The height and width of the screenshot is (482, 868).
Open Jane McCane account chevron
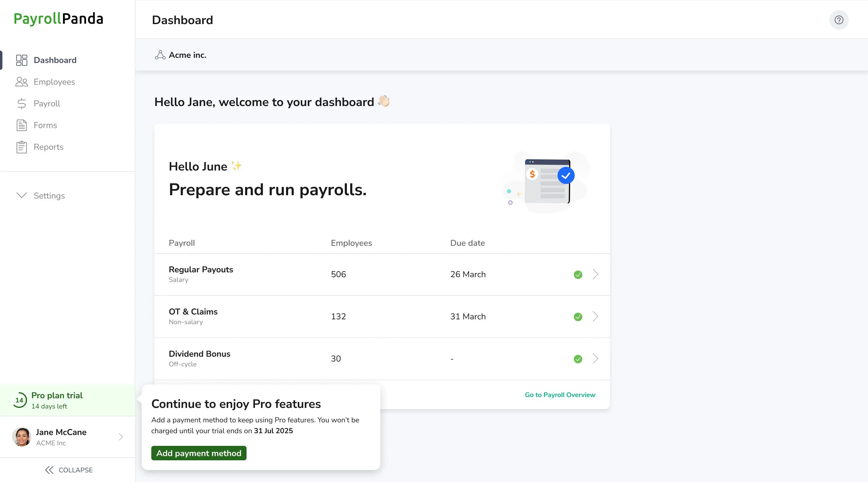click(121, 437)
